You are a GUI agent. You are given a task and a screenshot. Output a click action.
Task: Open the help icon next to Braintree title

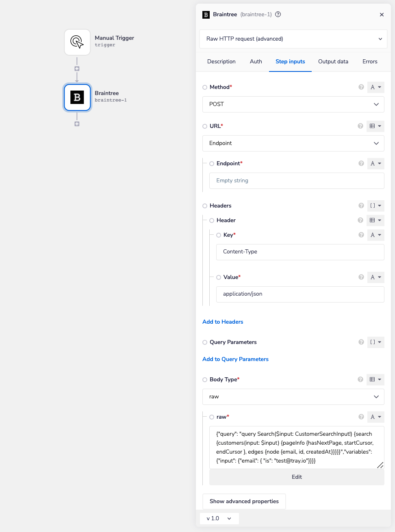coord(278,14)
